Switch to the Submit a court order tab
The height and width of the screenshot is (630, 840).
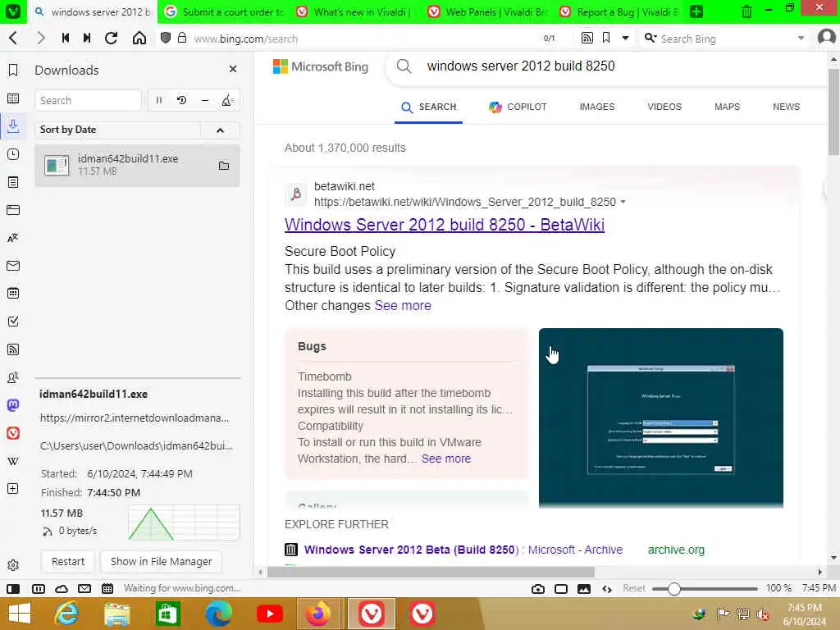[223, 11]
